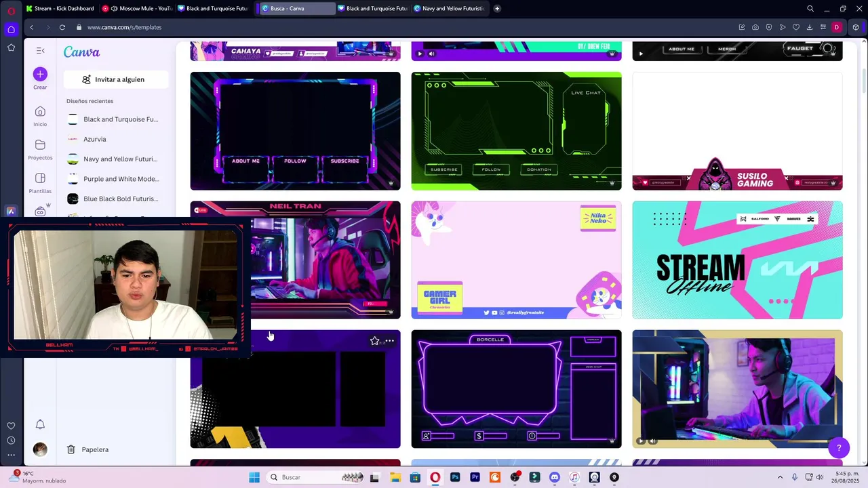Click the Canva logo

click(x=81, y=52)
